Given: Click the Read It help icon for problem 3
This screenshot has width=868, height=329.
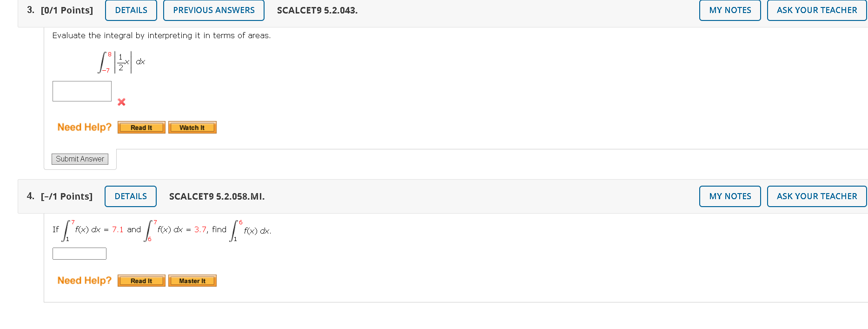Looking at the screenshot, I should (141, 127).
